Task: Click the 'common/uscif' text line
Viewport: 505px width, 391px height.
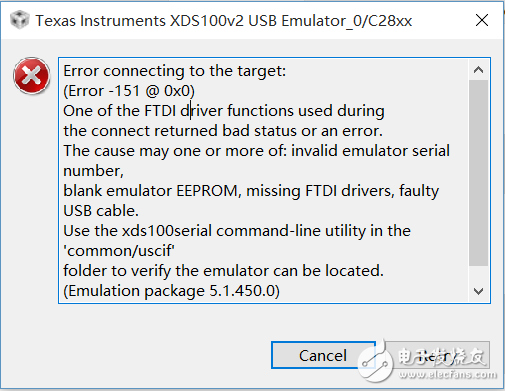Action: [x=119, y=251]
